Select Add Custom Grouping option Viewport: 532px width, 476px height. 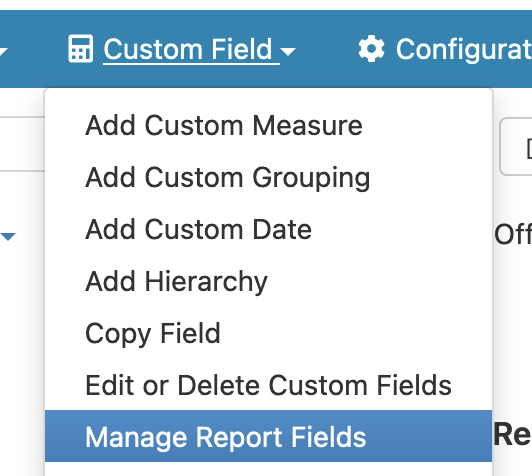(x=228, y=177)
